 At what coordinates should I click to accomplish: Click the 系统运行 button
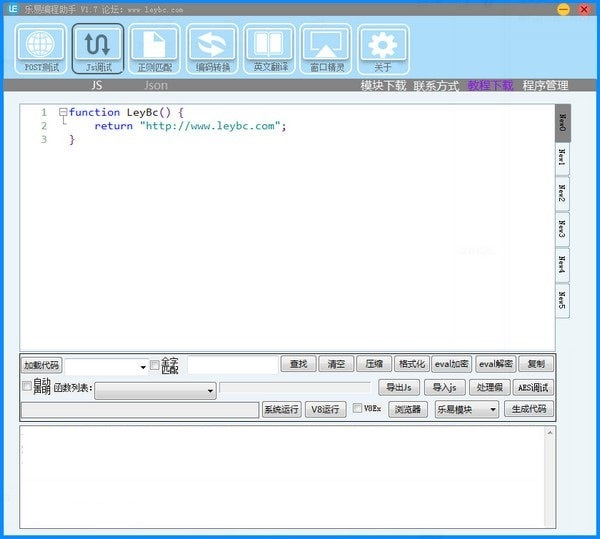[282, 410]
